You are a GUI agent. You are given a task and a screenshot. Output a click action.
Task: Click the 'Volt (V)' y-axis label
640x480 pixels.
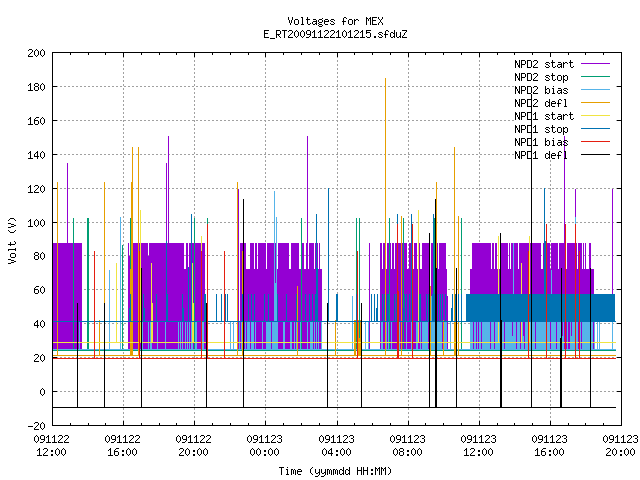[13, 240]
